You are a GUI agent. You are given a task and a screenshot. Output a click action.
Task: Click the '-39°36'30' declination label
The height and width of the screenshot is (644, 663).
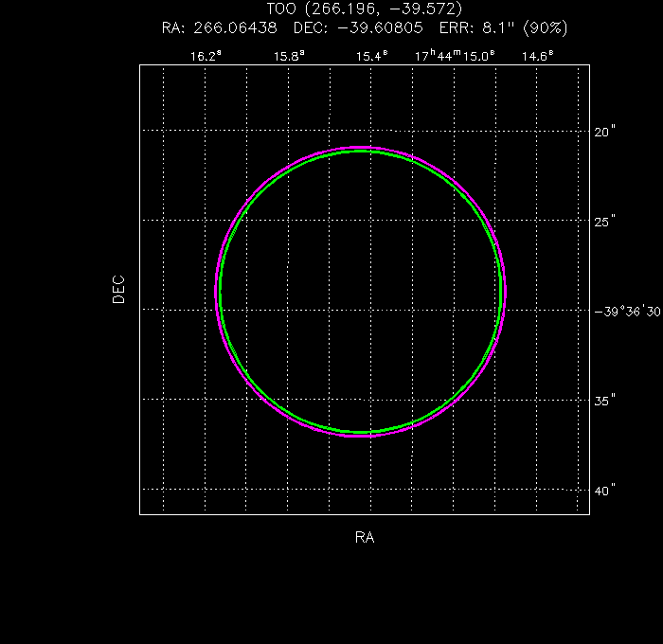tap(627, 312)
